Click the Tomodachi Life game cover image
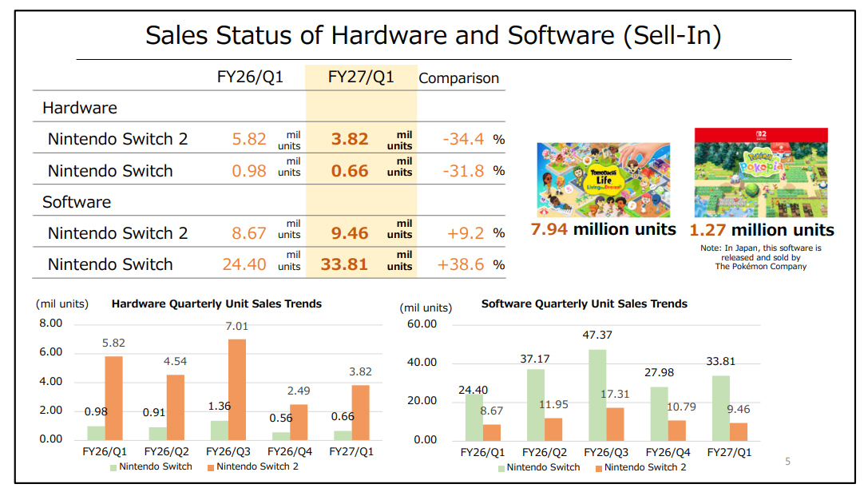Viewport: 868px width, 496px height. [x=604, y=180]
